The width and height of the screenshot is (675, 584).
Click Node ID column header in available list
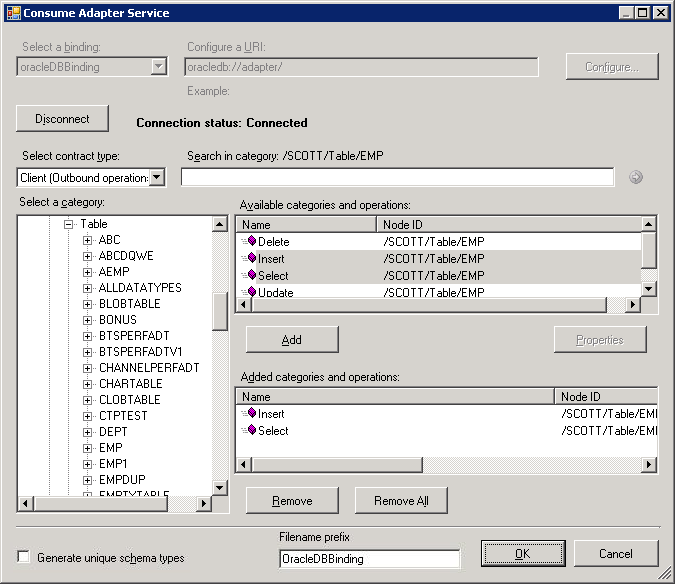click(x=509, y=224)
